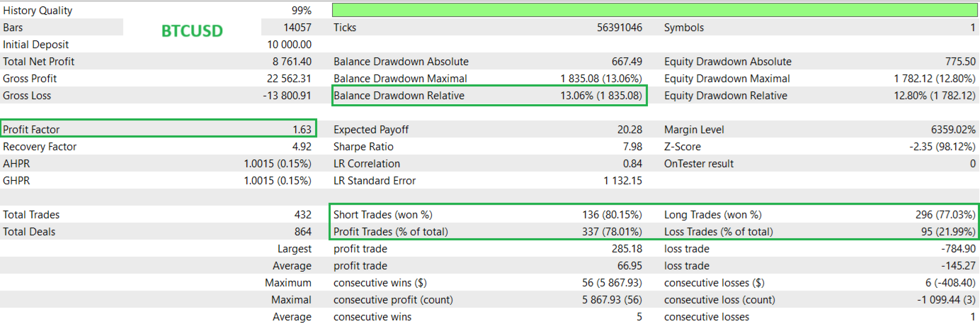Select the Gross Loss value -13 800.91
Screen dimensions: 980x324
(x=283, y=96)
